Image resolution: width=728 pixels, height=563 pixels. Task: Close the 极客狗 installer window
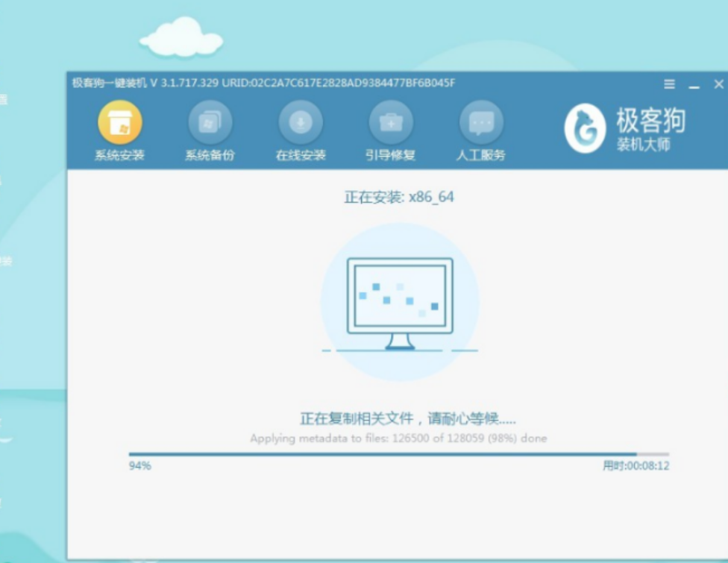click(x=719, y=84)
